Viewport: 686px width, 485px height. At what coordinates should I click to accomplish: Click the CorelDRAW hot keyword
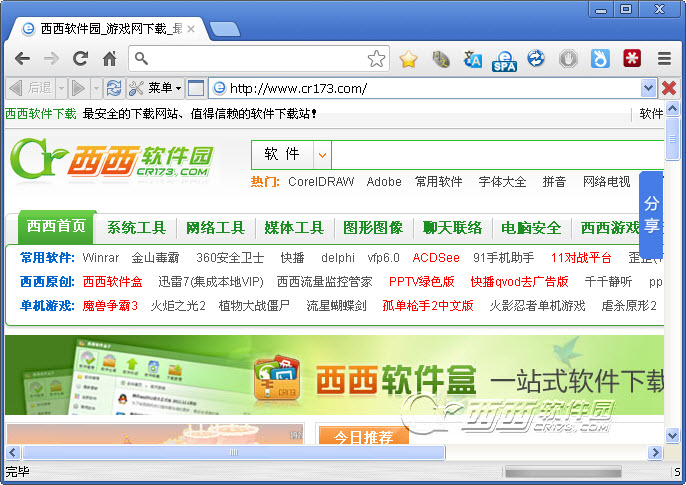(321, 181)
